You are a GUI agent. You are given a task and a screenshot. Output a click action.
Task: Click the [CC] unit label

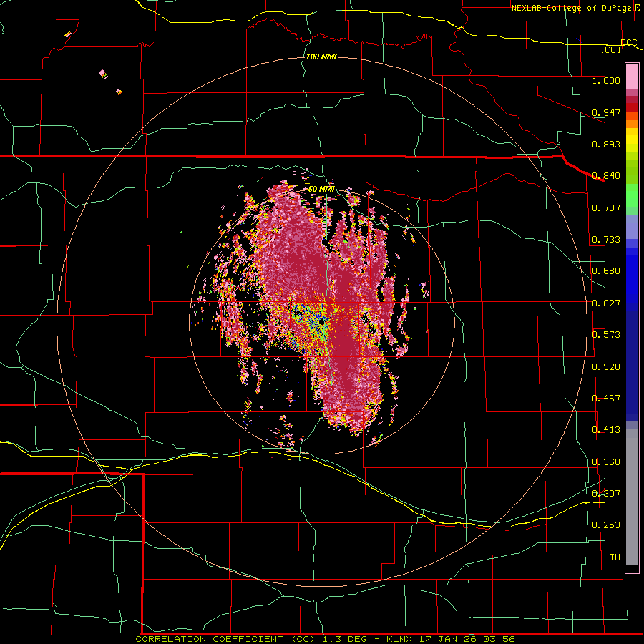[x=611, y=49]
